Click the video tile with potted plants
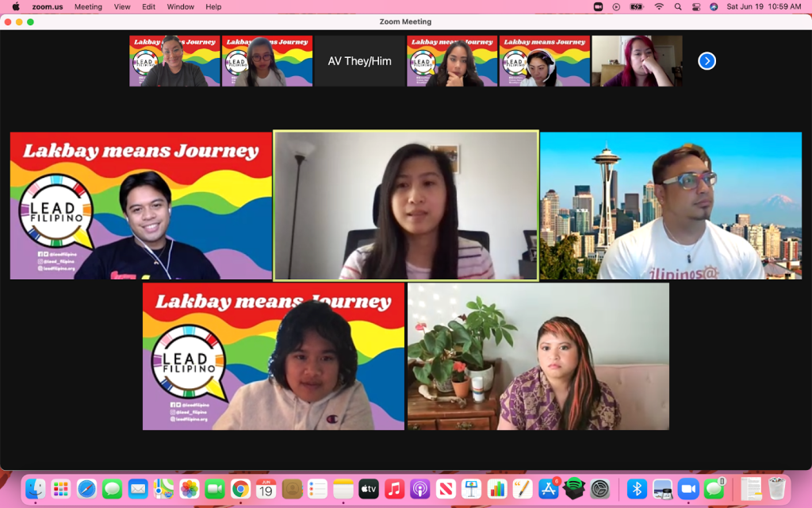The width and height of the screenshot is (812, 508). pyautogui.click(x=538, y=356)
